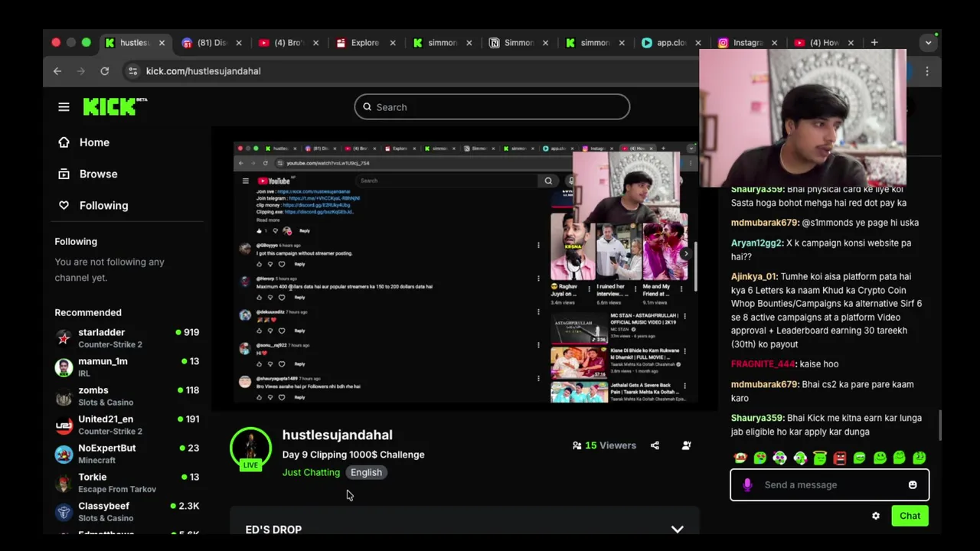Switch to the app.clo tab
The image size is (980, 551).
click(x=671, y=43)
